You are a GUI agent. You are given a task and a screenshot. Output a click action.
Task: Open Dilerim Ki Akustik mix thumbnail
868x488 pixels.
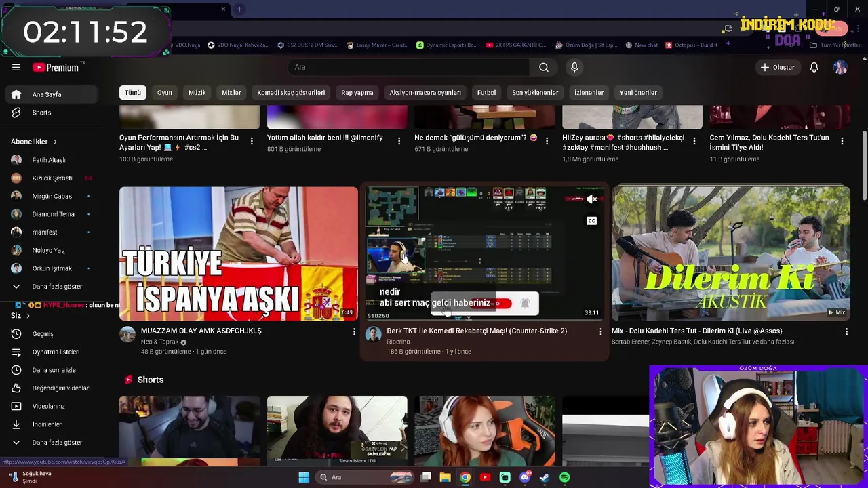(x=731, y=253)
